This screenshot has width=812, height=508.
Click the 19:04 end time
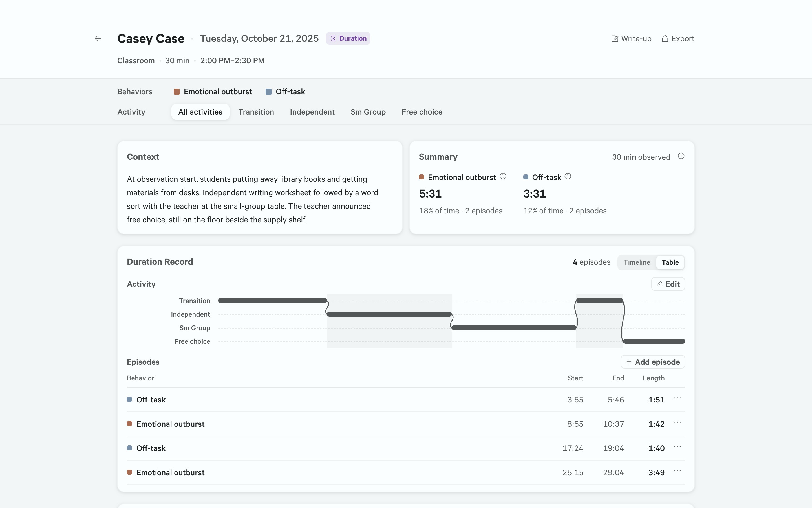coord(613,448)
